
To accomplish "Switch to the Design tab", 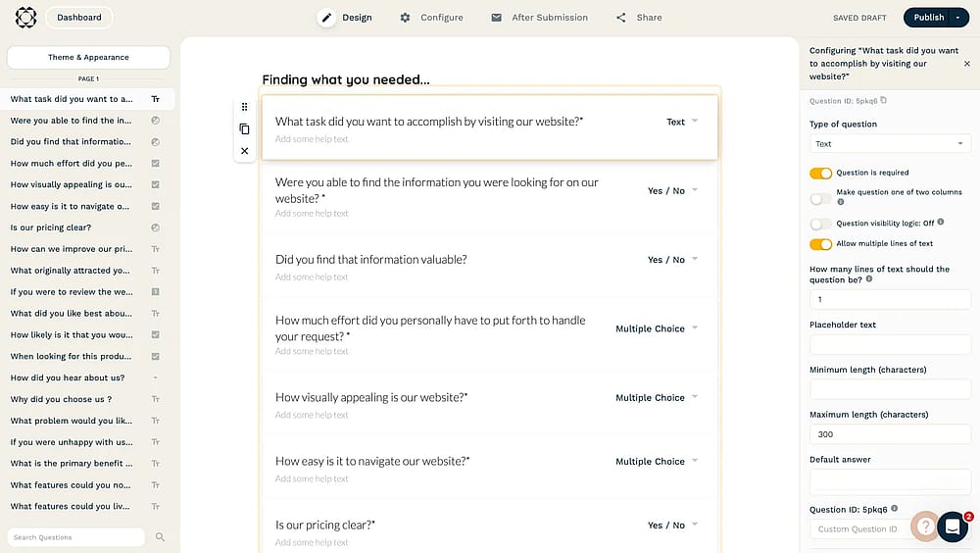I will (x=345, y=18).
